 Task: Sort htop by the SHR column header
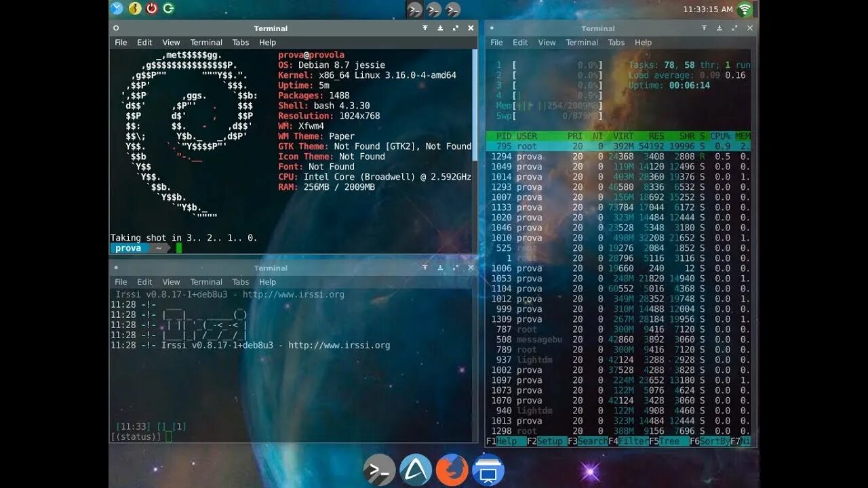coord(687,136)
